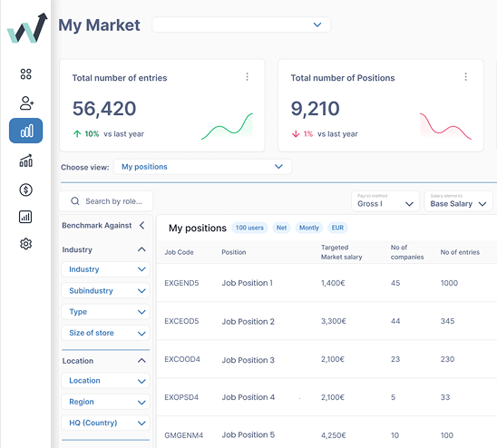The width and height of the screenshot is (497, 448).
Task: Sort by Job Code column header
Action: pos(179,252)
